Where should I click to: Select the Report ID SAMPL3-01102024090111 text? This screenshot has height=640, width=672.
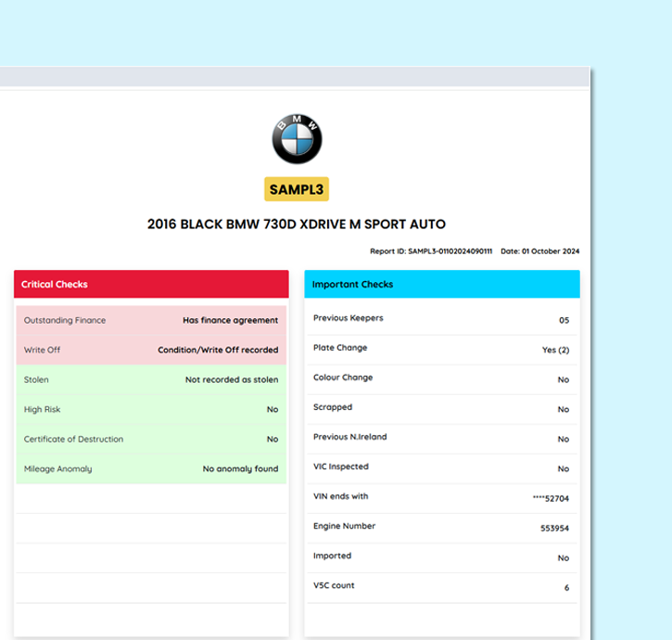[431, 251]
